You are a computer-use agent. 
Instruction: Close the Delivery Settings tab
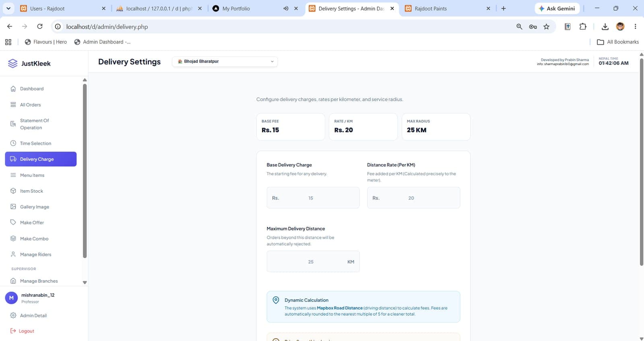pos(392,8)
